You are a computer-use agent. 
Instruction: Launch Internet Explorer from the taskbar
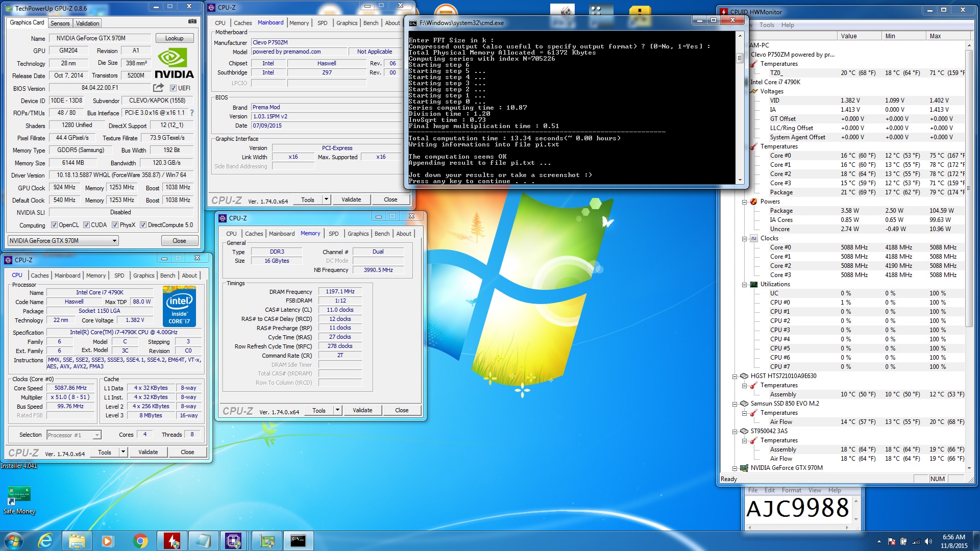click(x=45, y=541)
